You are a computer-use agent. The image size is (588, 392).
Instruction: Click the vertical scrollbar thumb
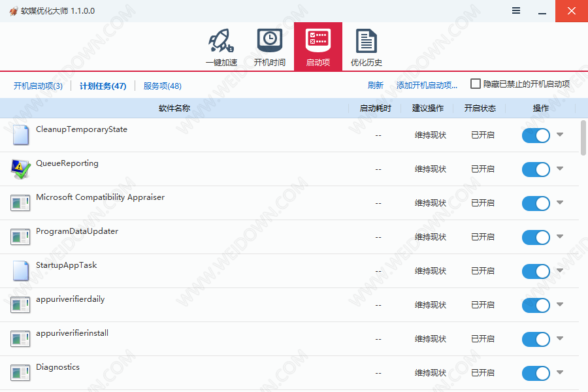583,137
